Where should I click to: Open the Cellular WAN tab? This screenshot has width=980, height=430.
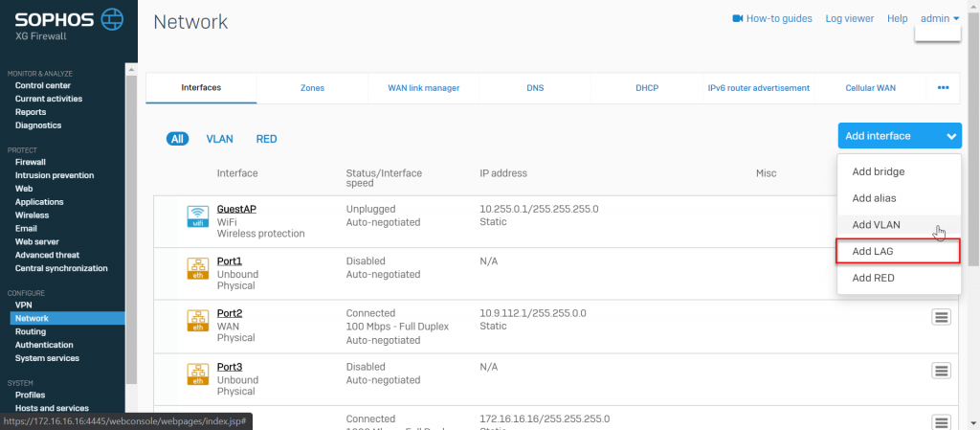click(x=871, y=88)
